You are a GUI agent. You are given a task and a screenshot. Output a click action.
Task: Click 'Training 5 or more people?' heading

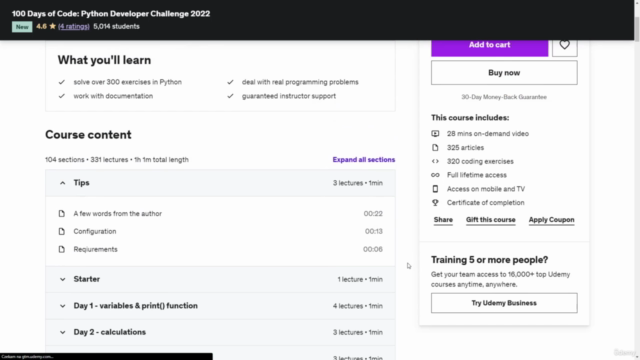point(489,260)
